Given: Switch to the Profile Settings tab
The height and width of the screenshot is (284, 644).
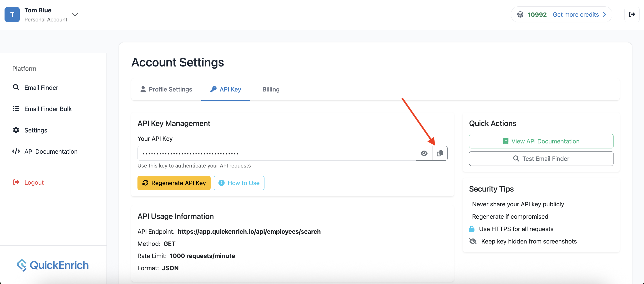Looking at the screenshot, I should click(166, 89).
